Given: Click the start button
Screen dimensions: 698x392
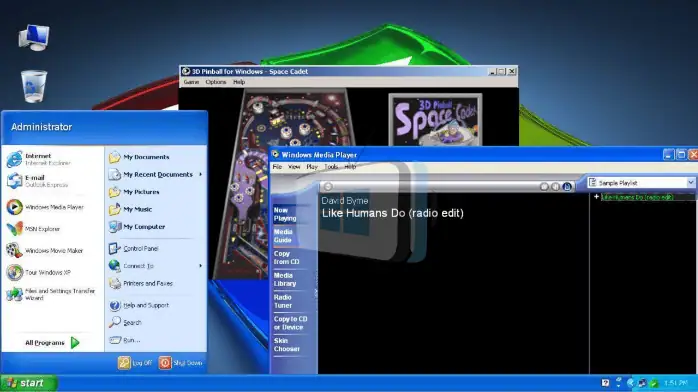Looking at the screenshot, I should 29,383.
